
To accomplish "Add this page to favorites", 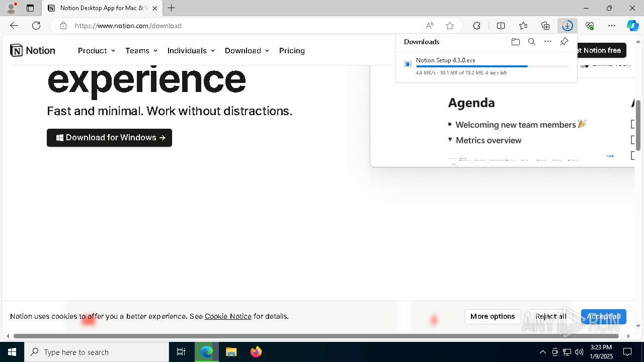I will 450,26.
